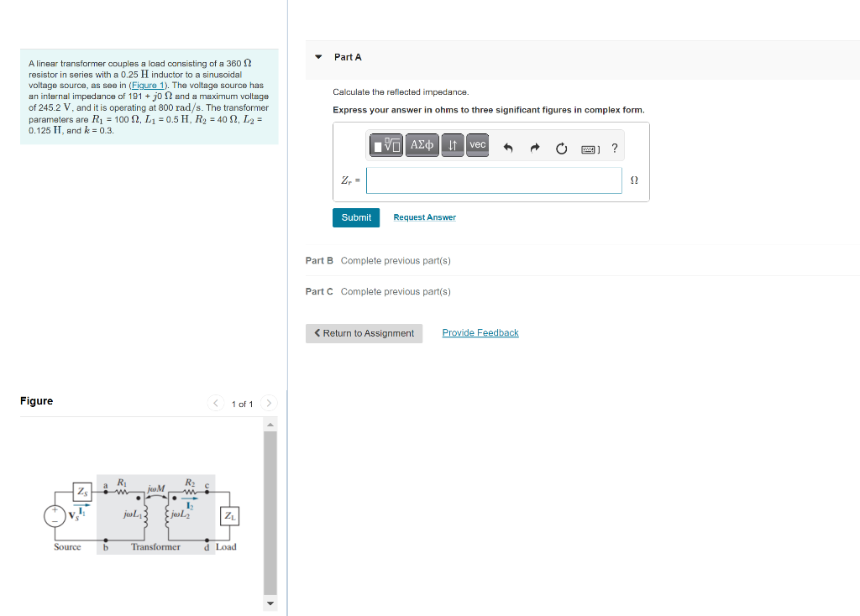Go to next figure with right chevron
This screenshot has width=860, height=616.
(x=268, y=403)
